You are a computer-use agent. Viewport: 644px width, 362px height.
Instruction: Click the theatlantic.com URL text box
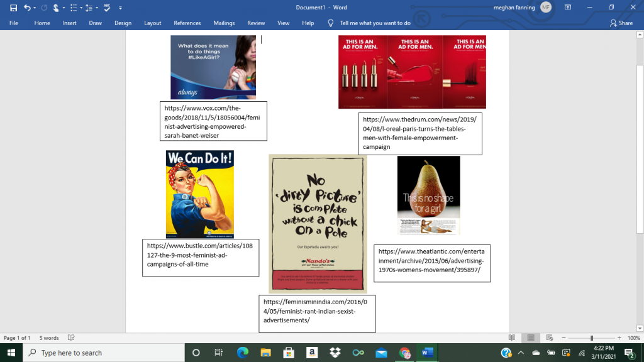pos(432,263)
